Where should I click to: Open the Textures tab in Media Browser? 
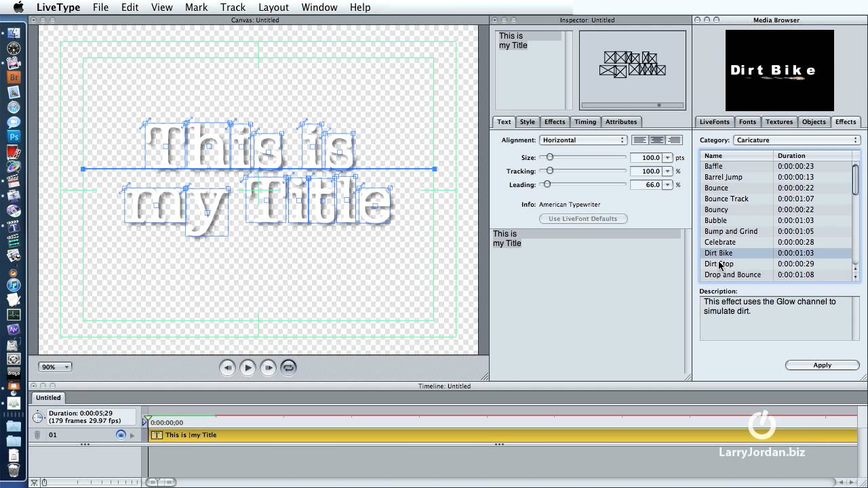point(779,122)
